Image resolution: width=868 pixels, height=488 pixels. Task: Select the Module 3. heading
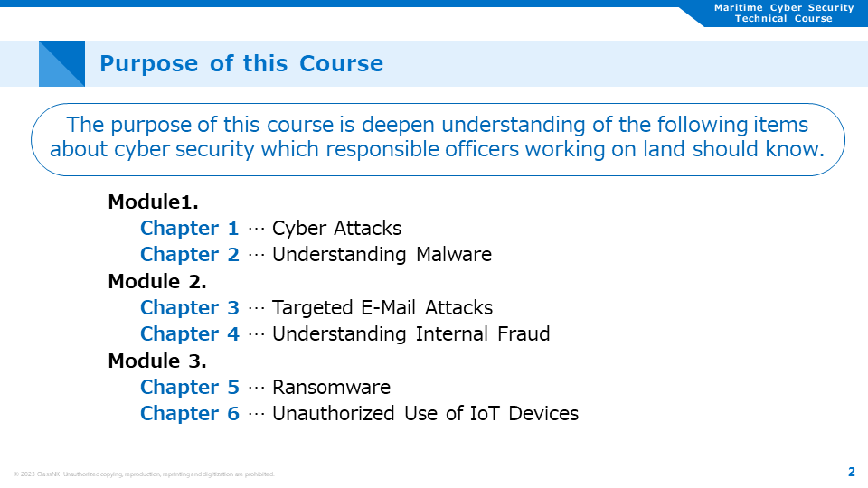(157, 361)
